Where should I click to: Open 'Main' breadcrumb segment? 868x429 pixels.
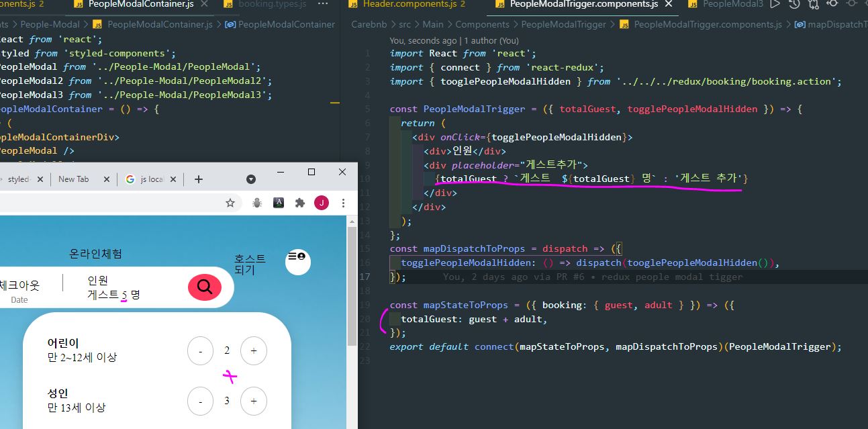(x=433, y=24)
